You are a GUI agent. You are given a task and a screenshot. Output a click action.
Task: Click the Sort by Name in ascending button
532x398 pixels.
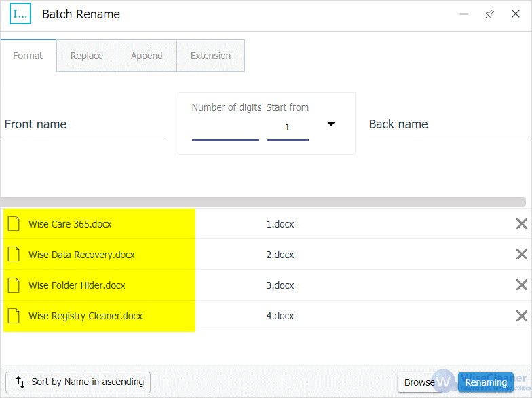[78, 382]
